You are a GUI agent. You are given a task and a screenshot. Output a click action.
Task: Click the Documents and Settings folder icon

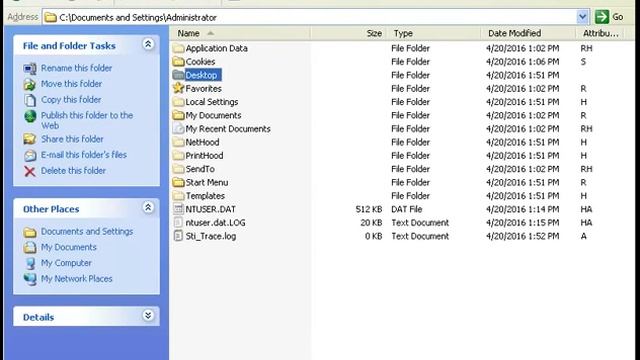tap(30, 232)
